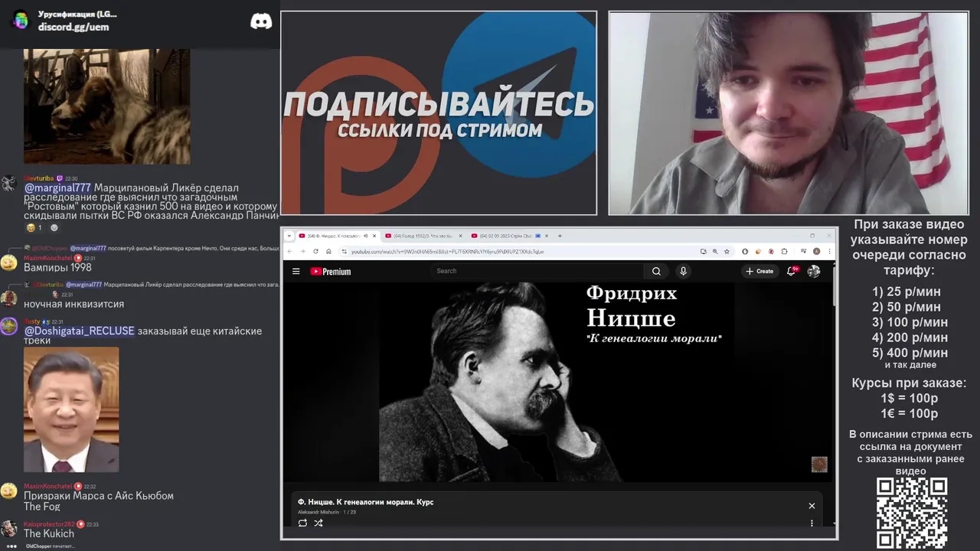
Task: Open YouTube notifications bell
Action: pyautogui.click(x=792, y=271)
